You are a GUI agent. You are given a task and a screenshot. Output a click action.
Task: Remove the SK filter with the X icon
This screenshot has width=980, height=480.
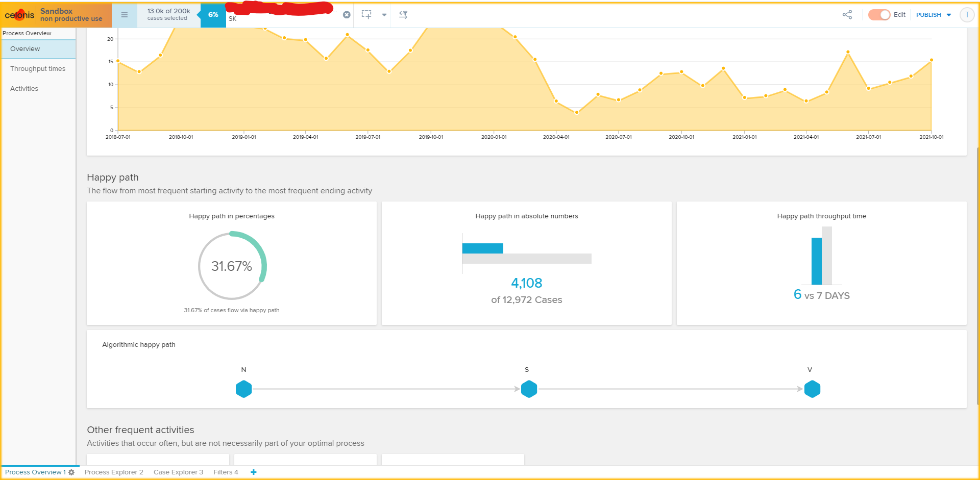pyautogui.click(x=347, y=15)
